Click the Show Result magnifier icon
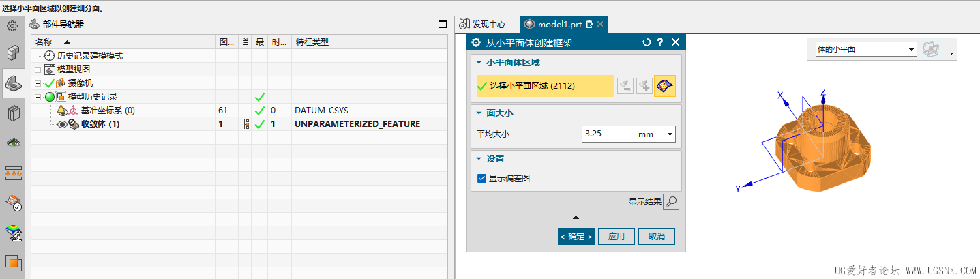The image size is (980, 279). [x=671, y=202]
